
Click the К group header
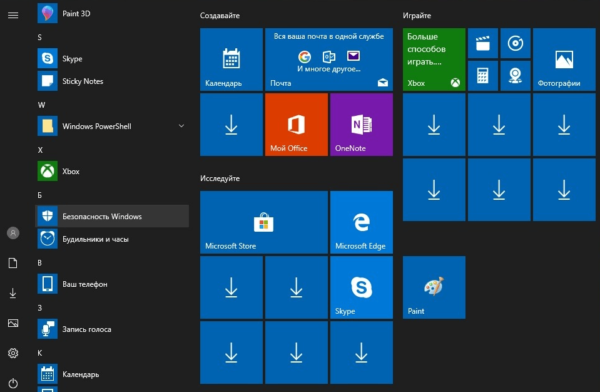pyautogui.click(x=39, y=353)
